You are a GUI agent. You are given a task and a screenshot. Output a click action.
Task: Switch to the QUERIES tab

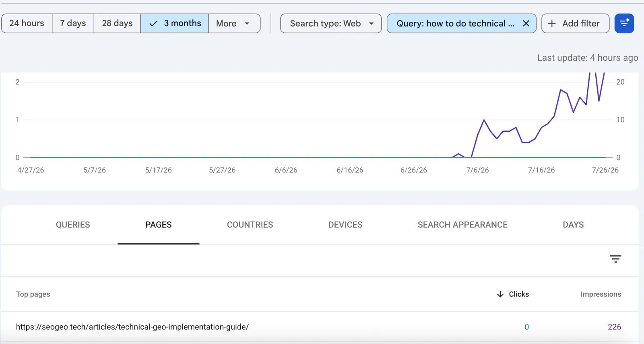(73, 225)
